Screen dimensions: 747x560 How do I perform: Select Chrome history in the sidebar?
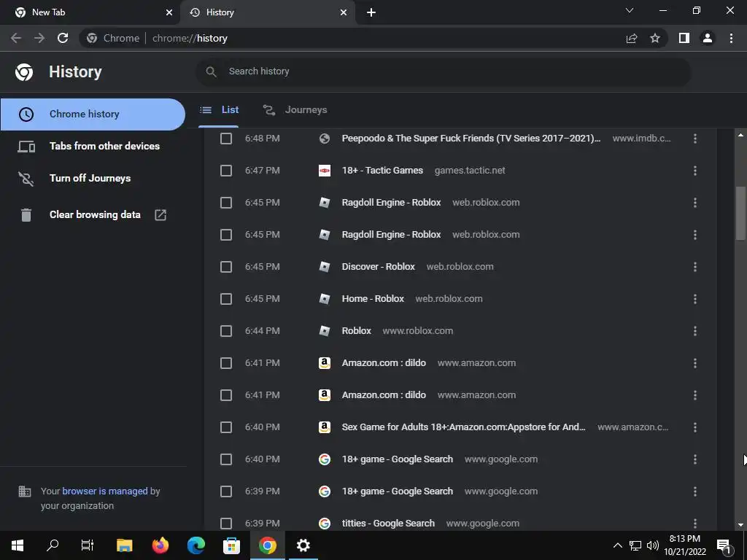93,114
